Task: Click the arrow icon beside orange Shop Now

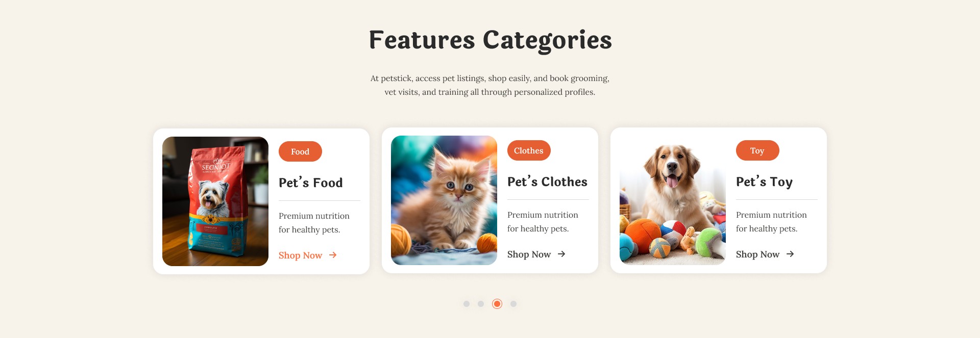Action: click(x=333, y=255)
